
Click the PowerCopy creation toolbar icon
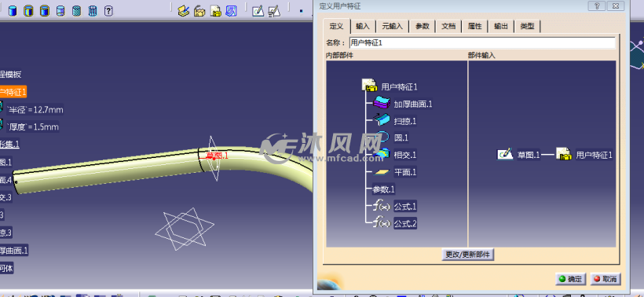[199, 11]
